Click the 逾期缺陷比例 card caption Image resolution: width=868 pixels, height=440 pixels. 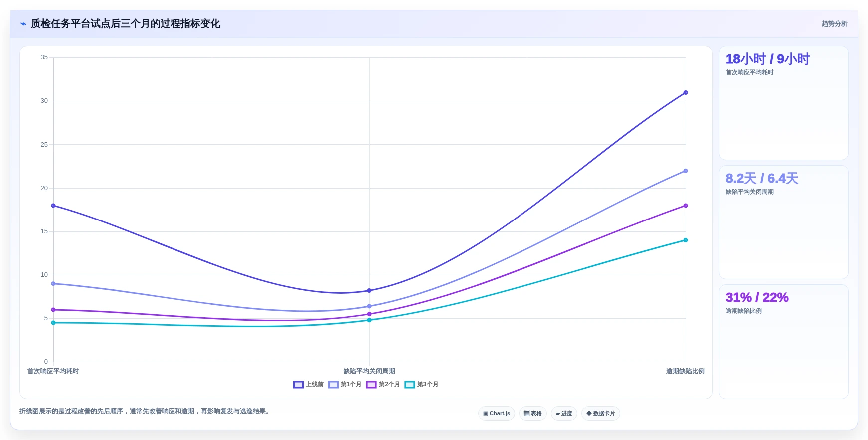[x=743, y=311]
